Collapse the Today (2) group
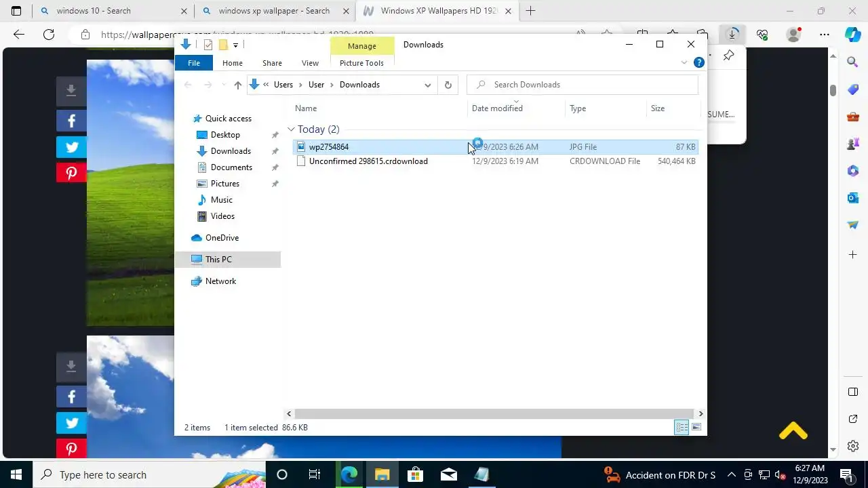The width and height of the screenshot is (868, 488). 291,129
